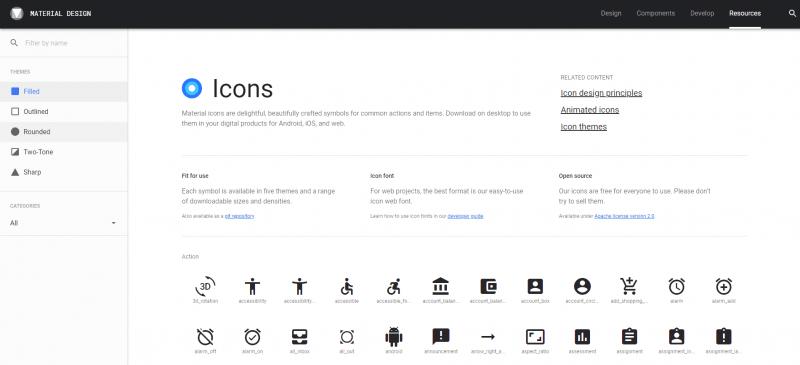The height and width of the screenshot is (365, 800).
Task: Choose the Filled theme
Action: coord(64,91)
